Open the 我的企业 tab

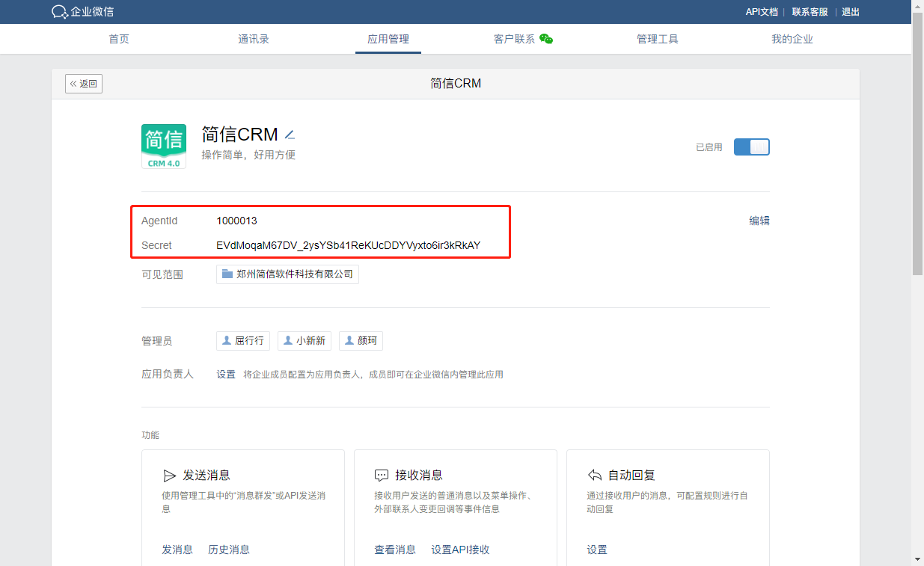[792, 39]
